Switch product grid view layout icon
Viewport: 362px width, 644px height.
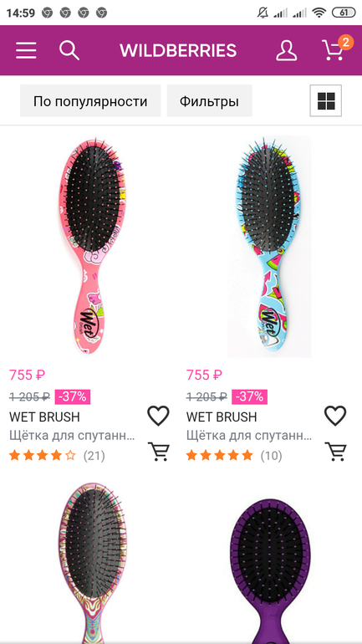pyautogui.click(x=326, y=100)
